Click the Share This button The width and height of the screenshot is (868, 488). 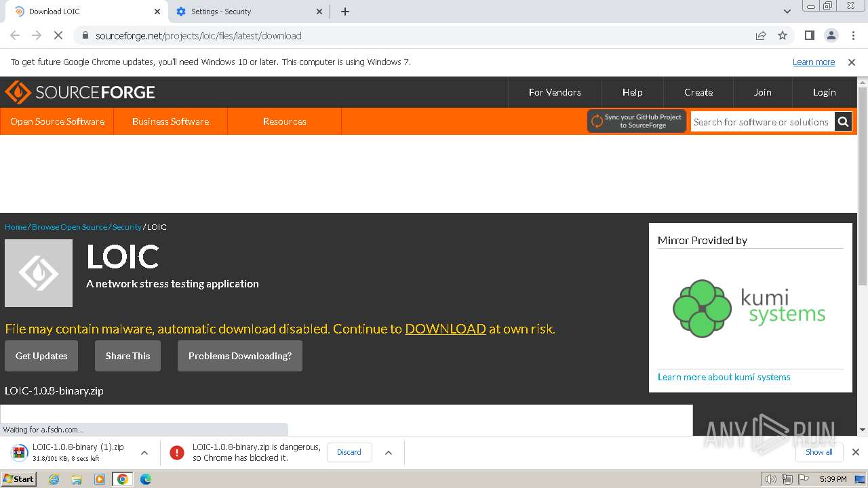127,356
